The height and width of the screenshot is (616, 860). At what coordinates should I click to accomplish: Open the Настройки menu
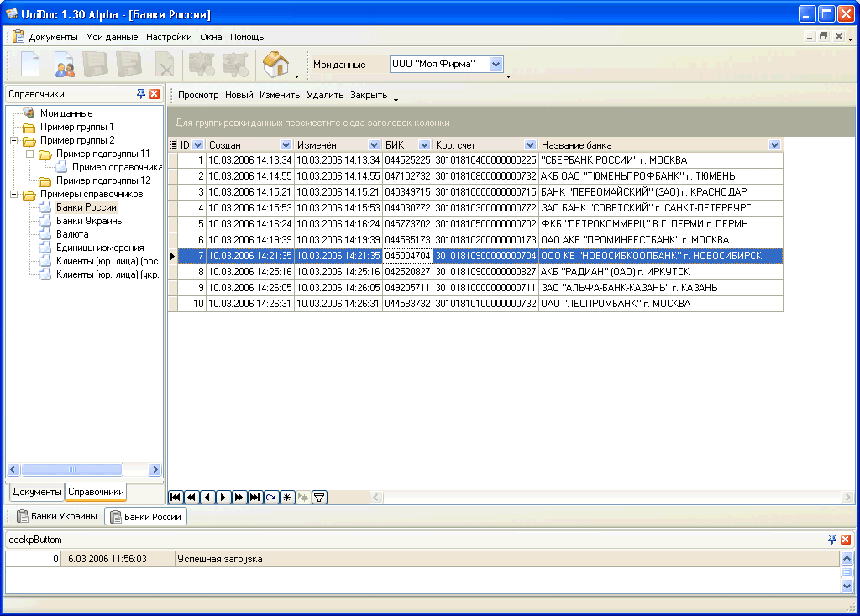(x=169, y=37)
